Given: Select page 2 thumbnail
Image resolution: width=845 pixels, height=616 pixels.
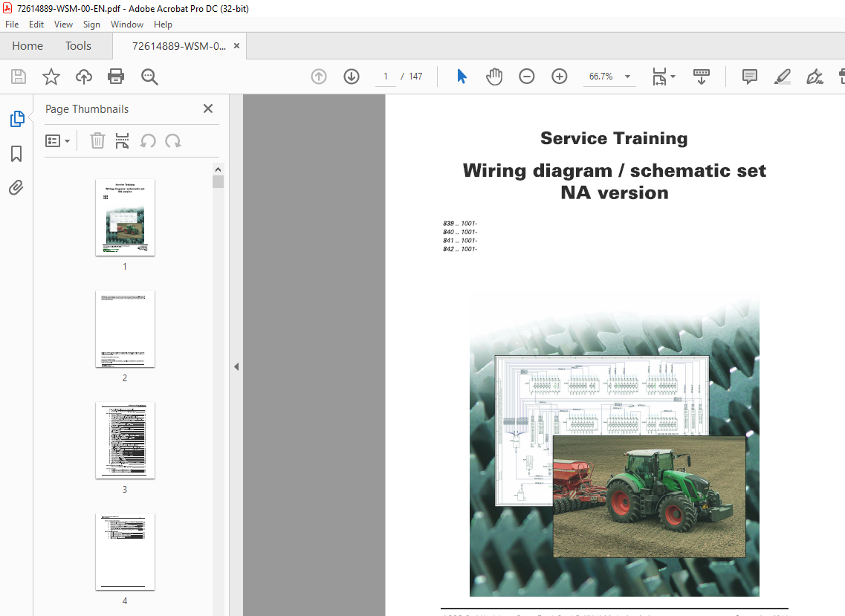Looking at the screenshot, I should pyautogui.click(x=125, y=328).
